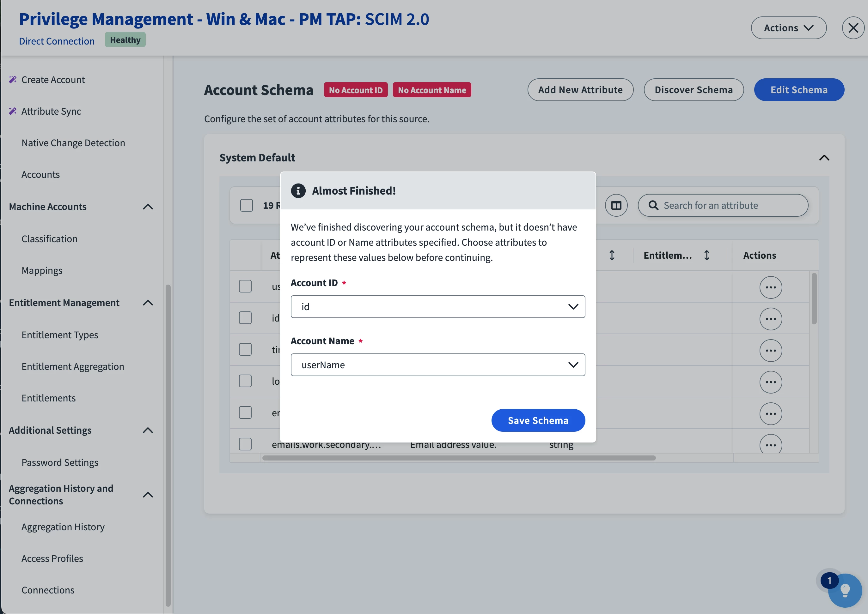Collapse the Machine Accounts section

coord(148,207)
